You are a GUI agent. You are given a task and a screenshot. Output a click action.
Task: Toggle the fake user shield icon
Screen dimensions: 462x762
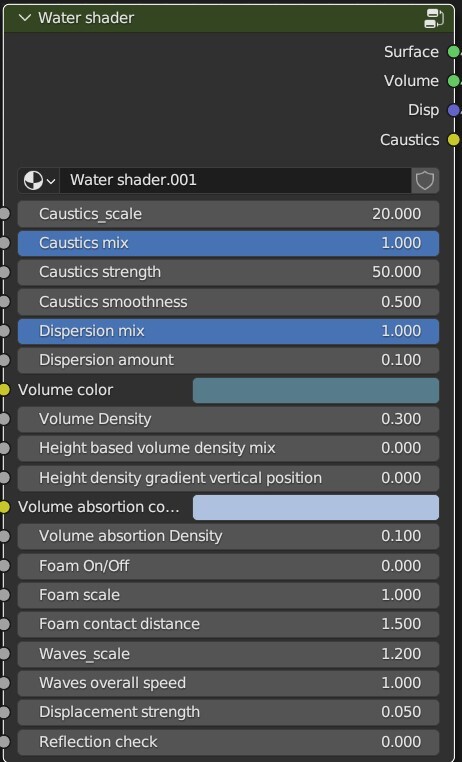(425, 181)
